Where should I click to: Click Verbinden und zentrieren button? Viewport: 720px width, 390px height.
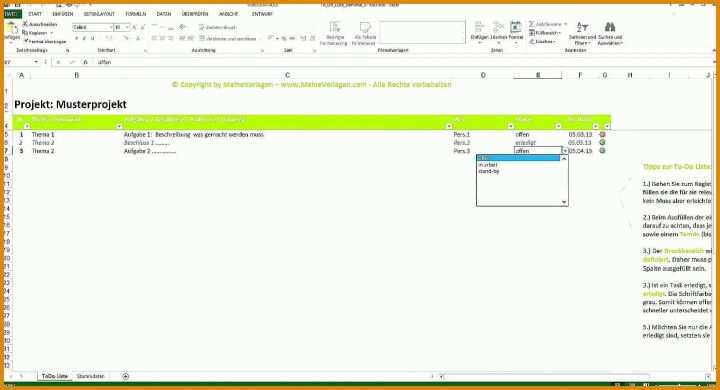coord(228,39)
